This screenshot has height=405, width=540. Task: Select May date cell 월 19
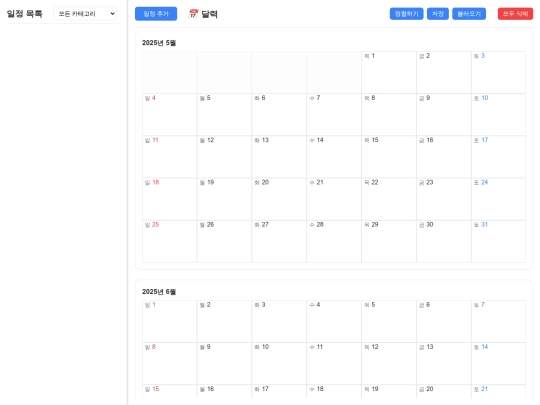tap(224, 199)
